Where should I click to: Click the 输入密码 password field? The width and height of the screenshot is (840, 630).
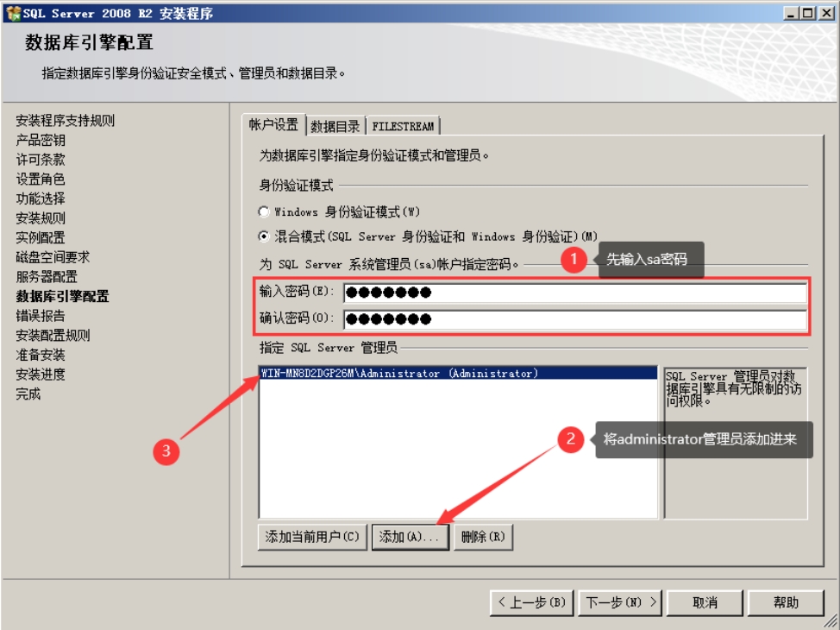[574, 293]
